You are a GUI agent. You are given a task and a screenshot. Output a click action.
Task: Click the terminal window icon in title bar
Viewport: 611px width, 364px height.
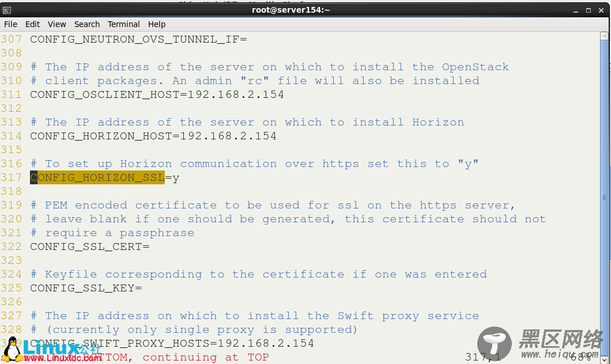pyautogui.click(x=6, y=10)
